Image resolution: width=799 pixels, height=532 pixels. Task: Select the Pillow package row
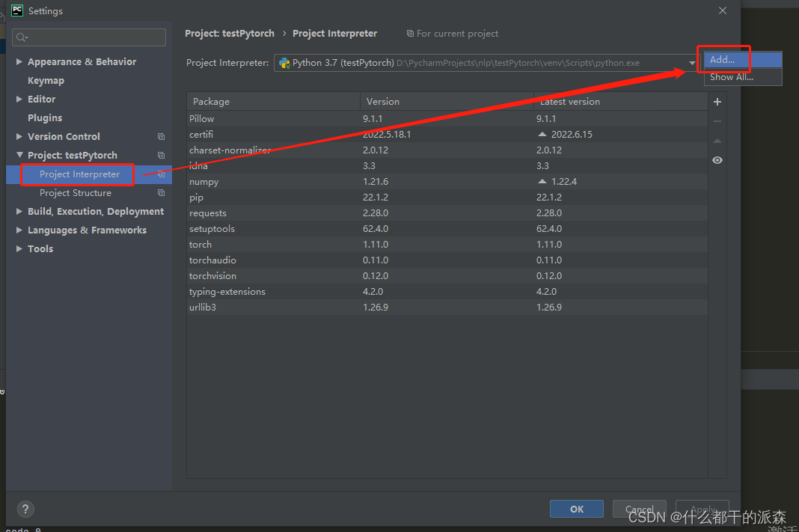pos(447,119)
